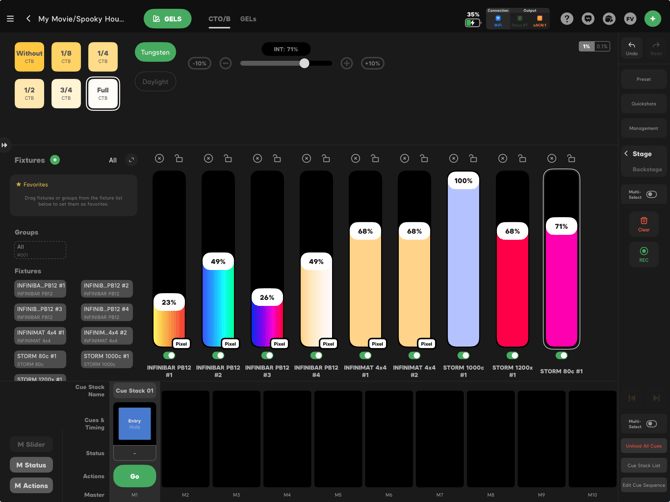The height and width of the screenshot is (502, 670).
Task: Click the red Clear trash icon
Action: pos(644,224)
